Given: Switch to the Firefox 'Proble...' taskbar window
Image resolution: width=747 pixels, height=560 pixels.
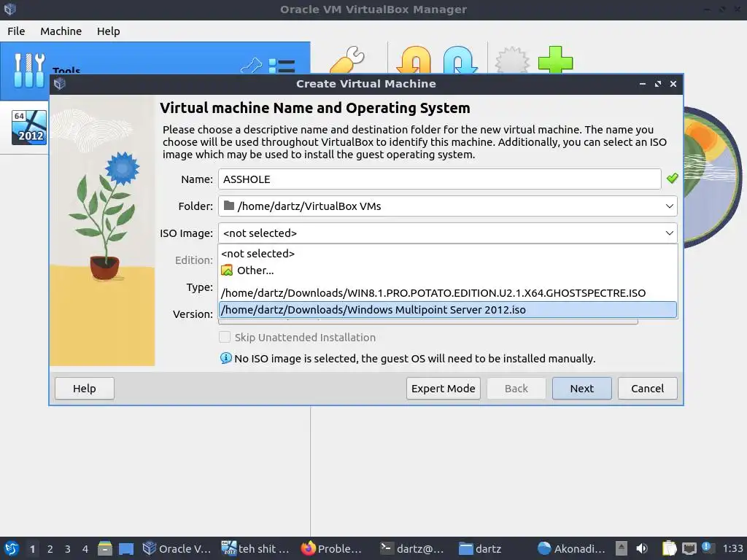Looking at the screenshot, I should coord(332,548).
